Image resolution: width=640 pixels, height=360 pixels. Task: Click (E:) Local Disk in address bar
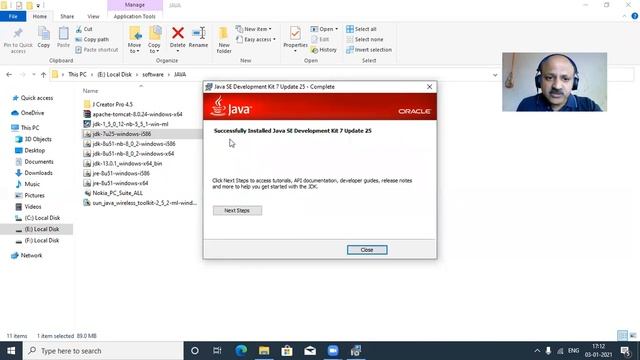click(x=114, y=74)
